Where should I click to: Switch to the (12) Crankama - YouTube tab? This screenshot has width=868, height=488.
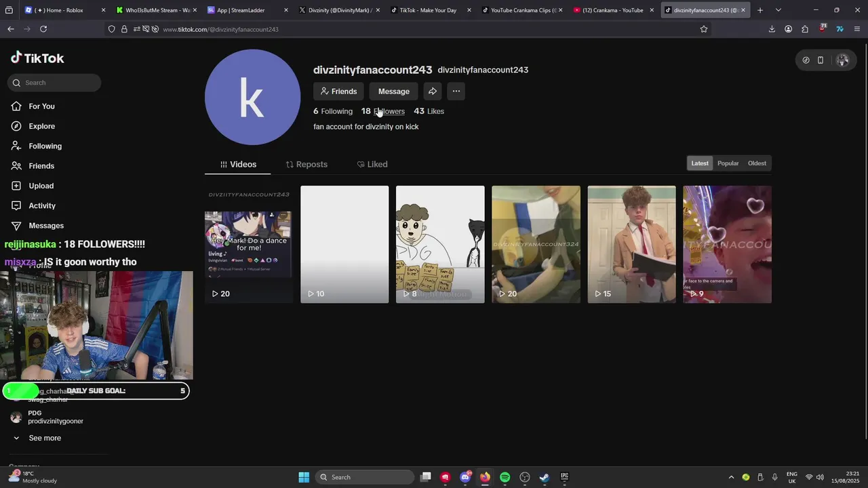coord(614,10)
